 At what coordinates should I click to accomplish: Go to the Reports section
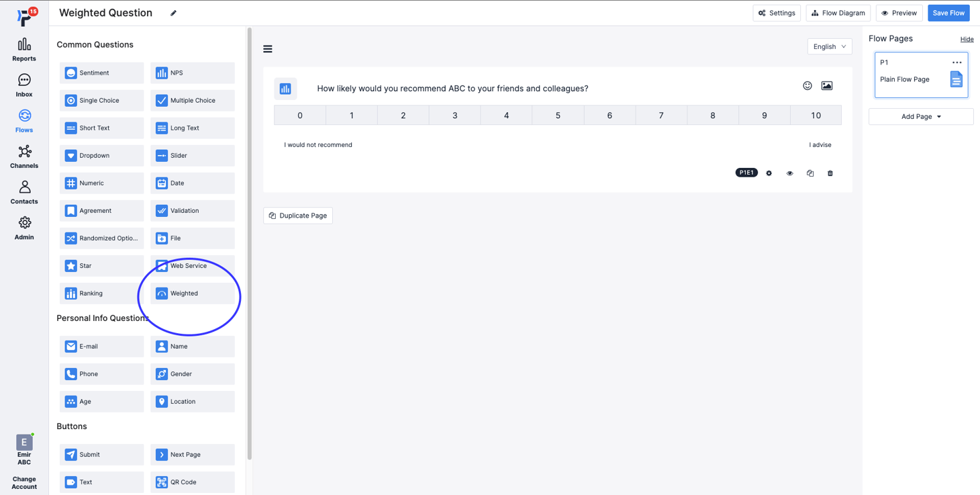[23, 49]
